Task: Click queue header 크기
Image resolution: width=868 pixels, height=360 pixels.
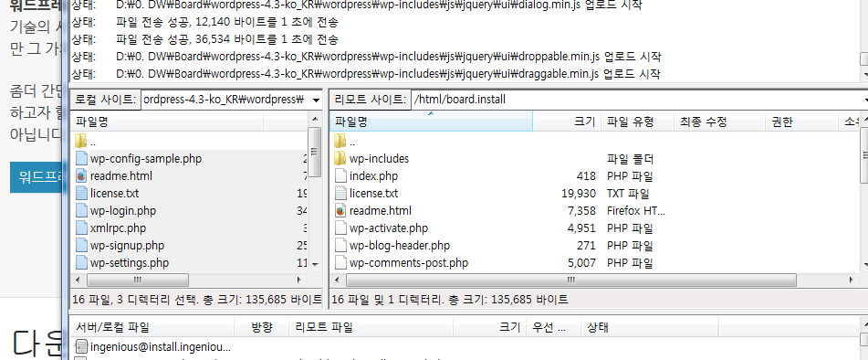Action: (489, 327)
